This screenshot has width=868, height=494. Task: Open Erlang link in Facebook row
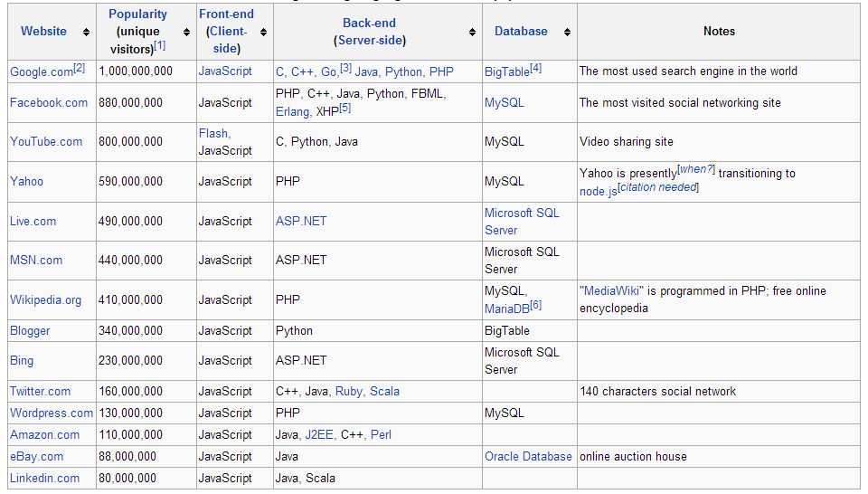coord(292,112)
